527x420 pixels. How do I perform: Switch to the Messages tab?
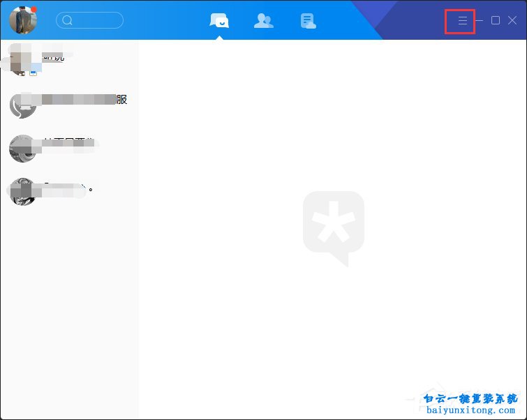[x=219, y=21]
